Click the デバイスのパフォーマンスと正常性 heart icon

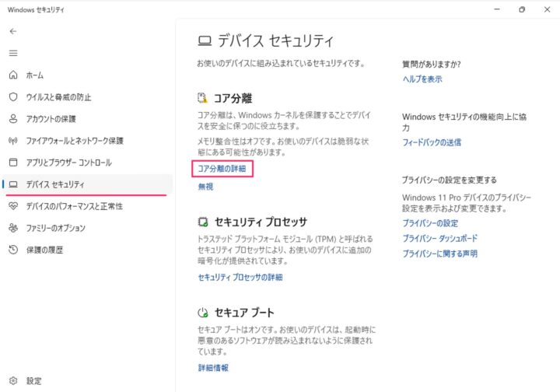13,206
